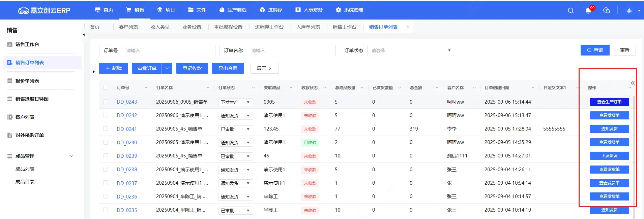Expand the 审批订单 split-button arrow
This screenshot has width=644, height=219.
pos(167,68)
